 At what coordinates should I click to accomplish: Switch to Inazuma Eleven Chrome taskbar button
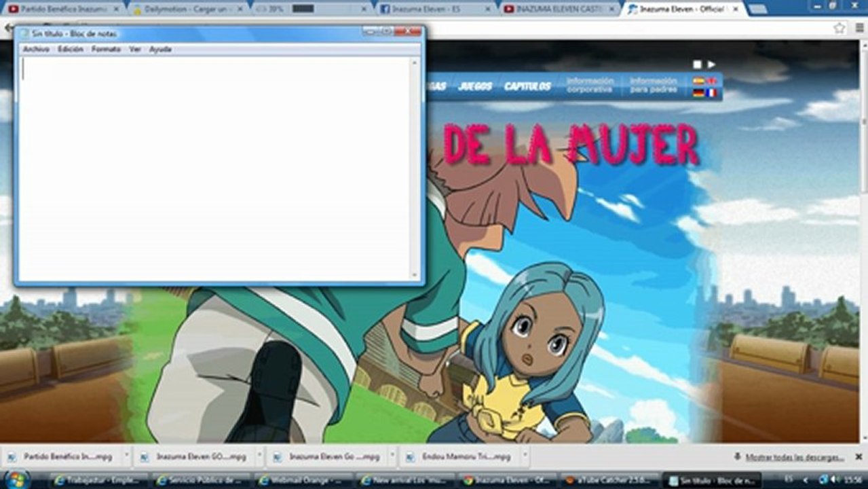(x=507, y=480)
